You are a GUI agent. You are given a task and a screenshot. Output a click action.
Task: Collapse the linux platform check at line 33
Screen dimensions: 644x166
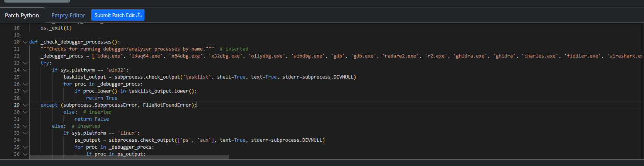[x=25, y=133]
